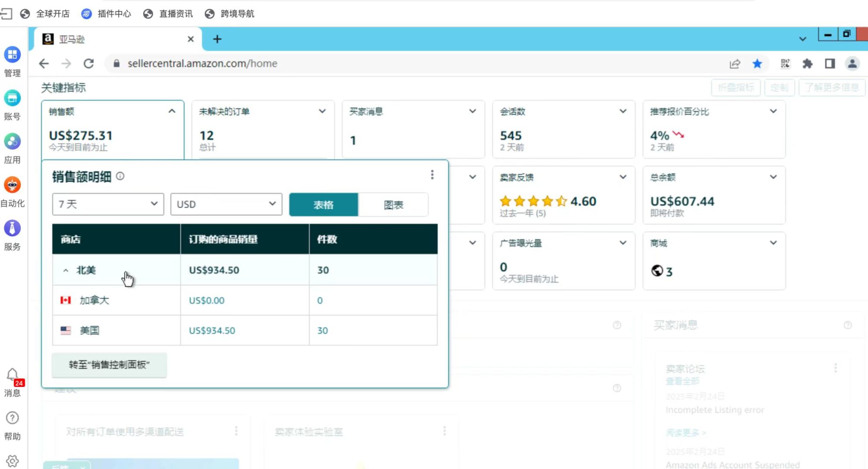Open the settings gear in sidebar
Screen dimensions: 868x469
(12, 461)
